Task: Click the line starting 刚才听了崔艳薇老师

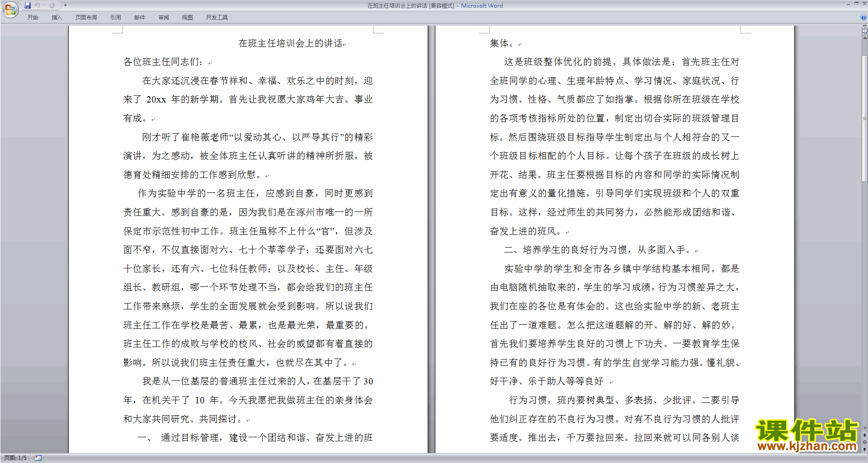Action: click(x=258, y=137)
